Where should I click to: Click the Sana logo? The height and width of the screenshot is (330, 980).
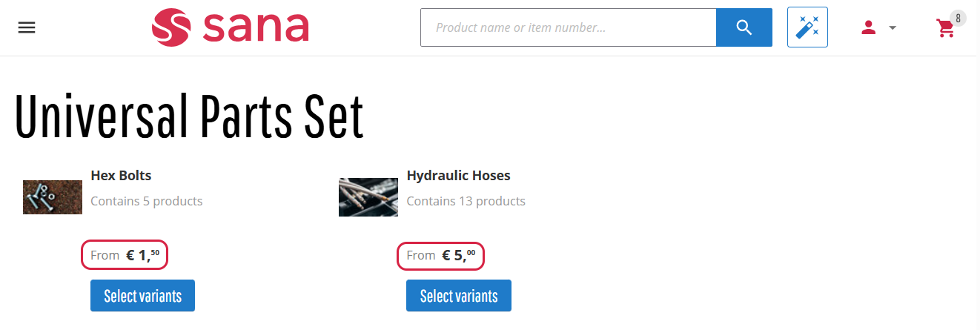pos(230,27)
